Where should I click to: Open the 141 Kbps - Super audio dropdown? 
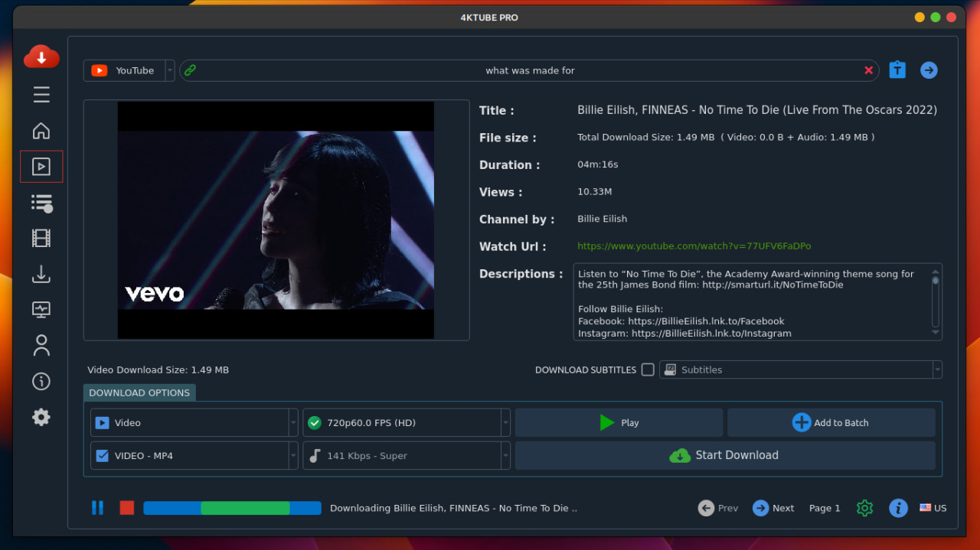click(407, 455)
